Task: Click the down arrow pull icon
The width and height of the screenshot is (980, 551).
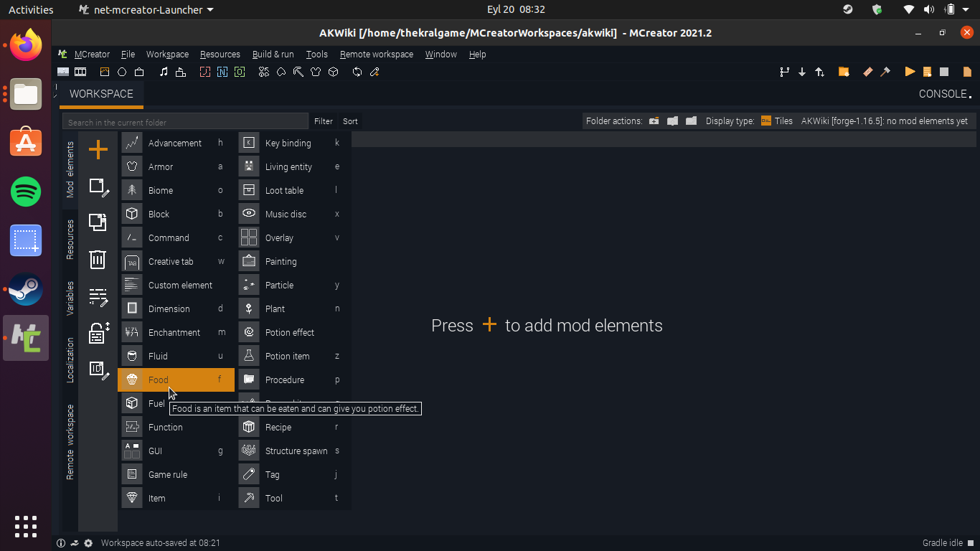Action: 802,72
